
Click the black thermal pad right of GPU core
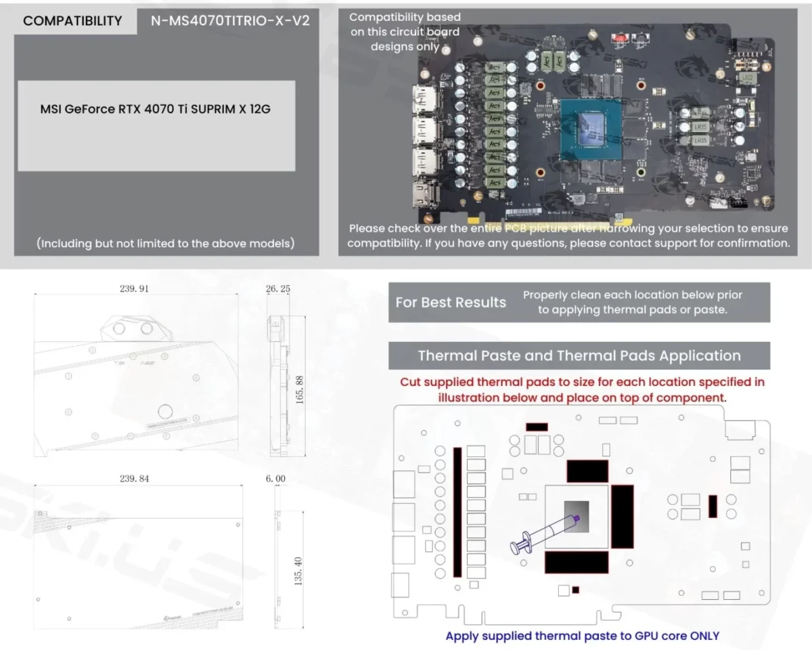(x=622, y=516)
